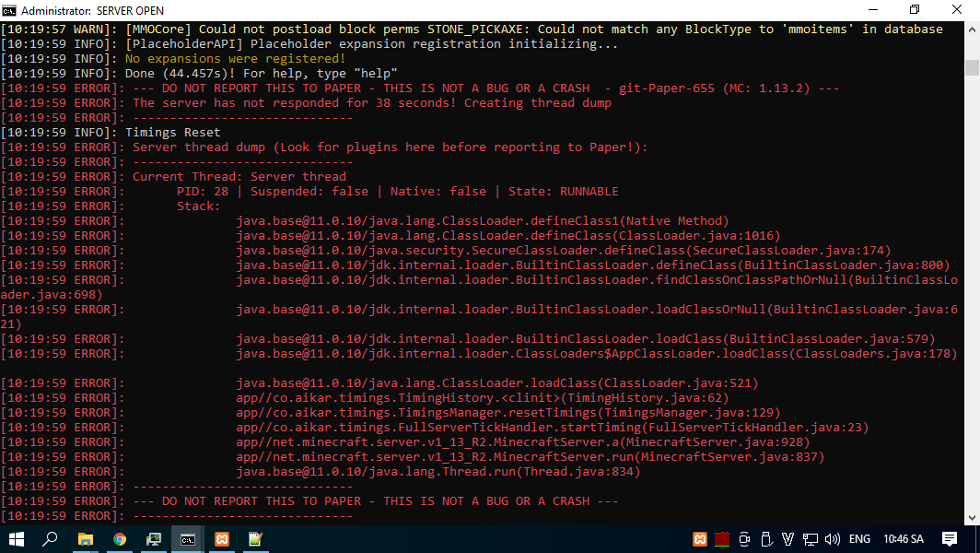Viewport: 980px width, 553px height.
Task: Open the Windows Start menu
Action: point(17,539)
